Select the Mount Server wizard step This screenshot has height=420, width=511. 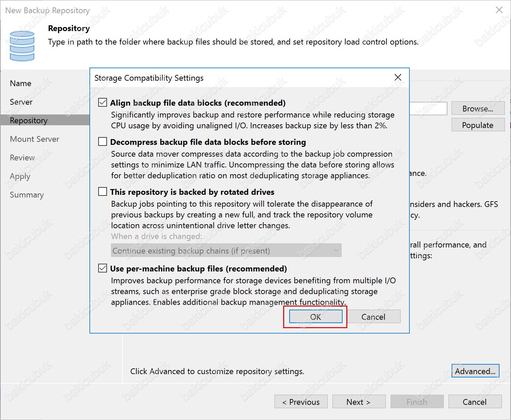pyautogui.click(x=34, y=139)
